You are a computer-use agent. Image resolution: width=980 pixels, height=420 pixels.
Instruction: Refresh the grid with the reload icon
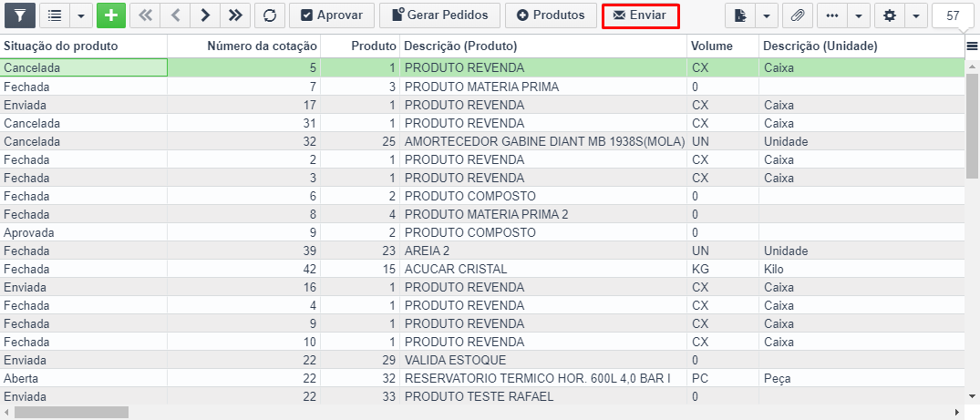pos(269,15)
